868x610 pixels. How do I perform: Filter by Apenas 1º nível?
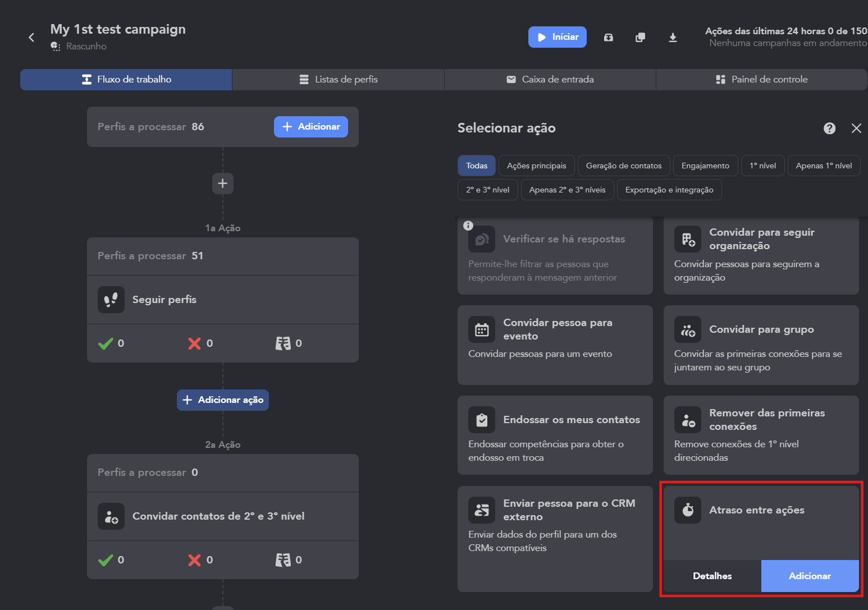pos(824,166)
